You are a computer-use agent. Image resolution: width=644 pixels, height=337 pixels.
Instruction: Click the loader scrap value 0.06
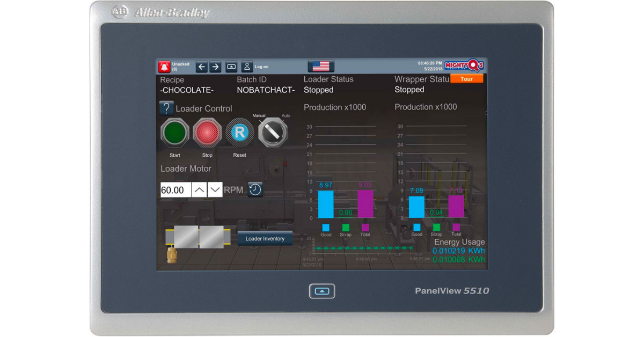346,213
